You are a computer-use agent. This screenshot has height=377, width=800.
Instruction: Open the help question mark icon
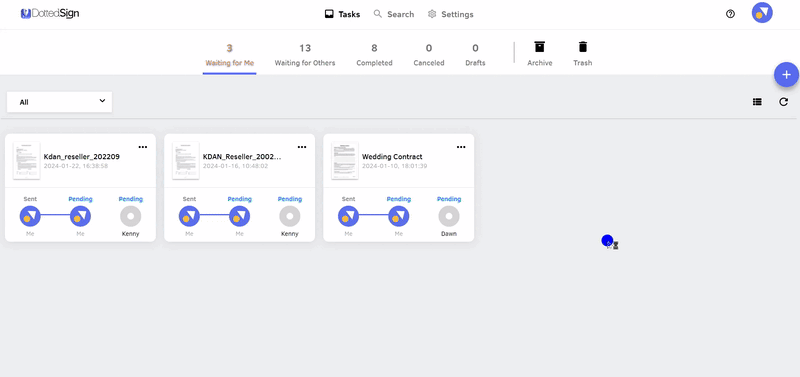pos(730,14)
